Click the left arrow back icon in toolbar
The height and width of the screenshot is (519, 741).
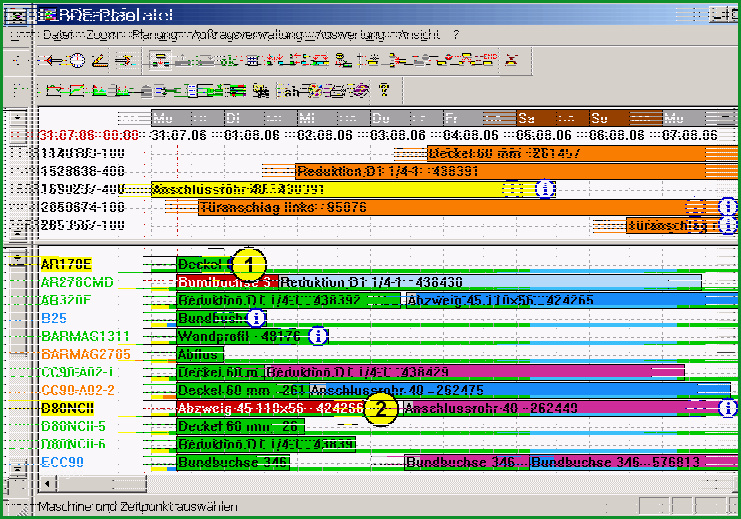(53, 61)
